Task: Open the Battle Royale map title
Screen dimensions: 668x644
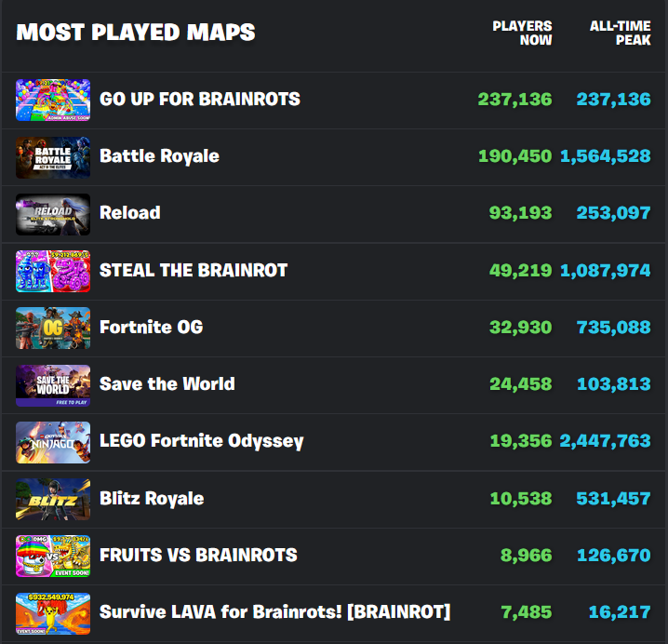Action: pos(159,156)
